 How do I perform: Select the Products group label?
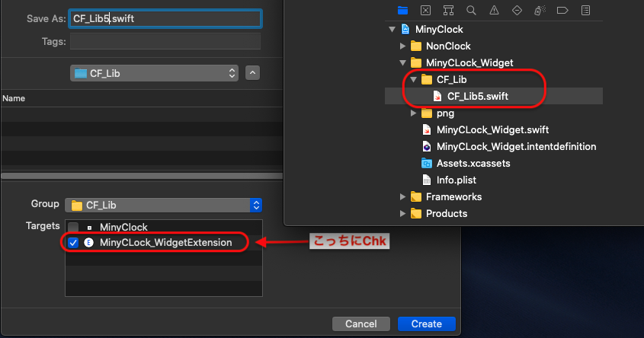pyautogui.click(x=447, y=214)
